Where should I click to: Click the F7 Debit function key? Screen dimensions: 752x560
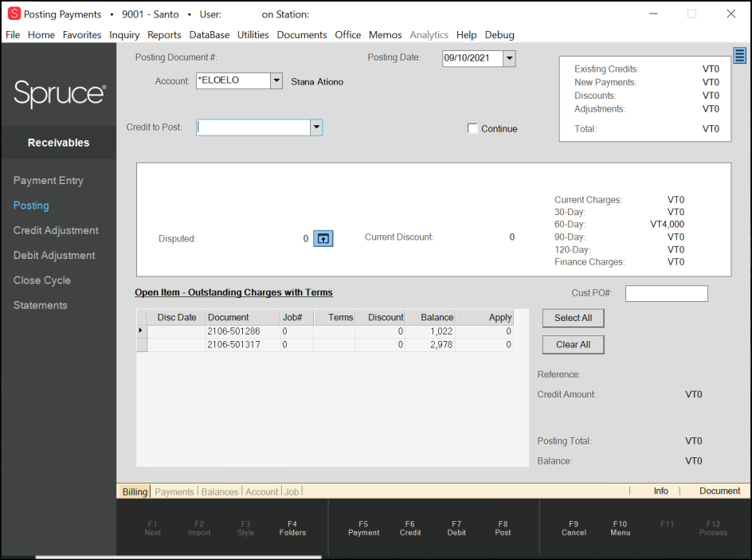(x=456, y=528)
